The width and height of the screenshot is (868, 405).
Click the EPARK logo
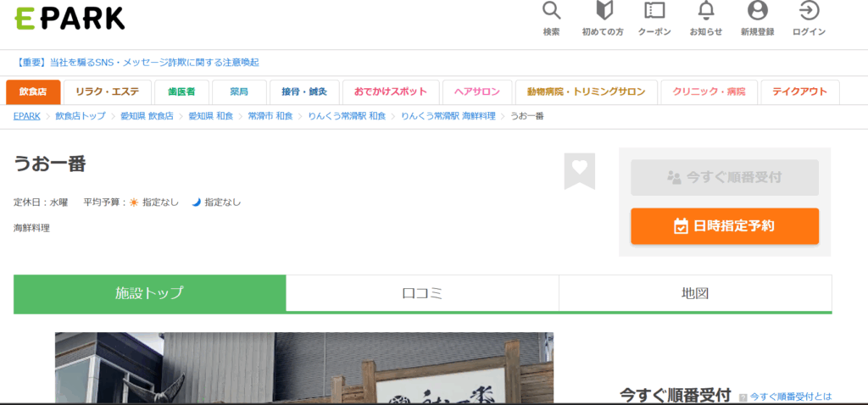point(70,18)
